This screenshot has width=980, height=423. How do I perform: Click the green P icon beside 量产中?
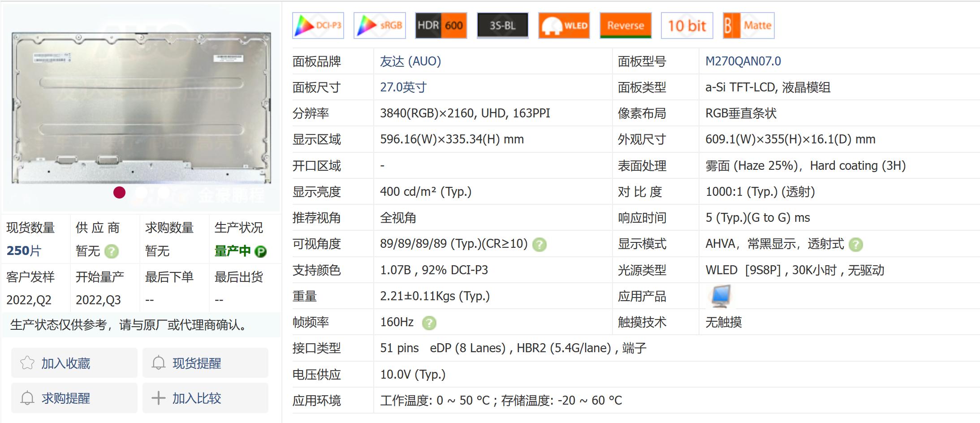261,251
